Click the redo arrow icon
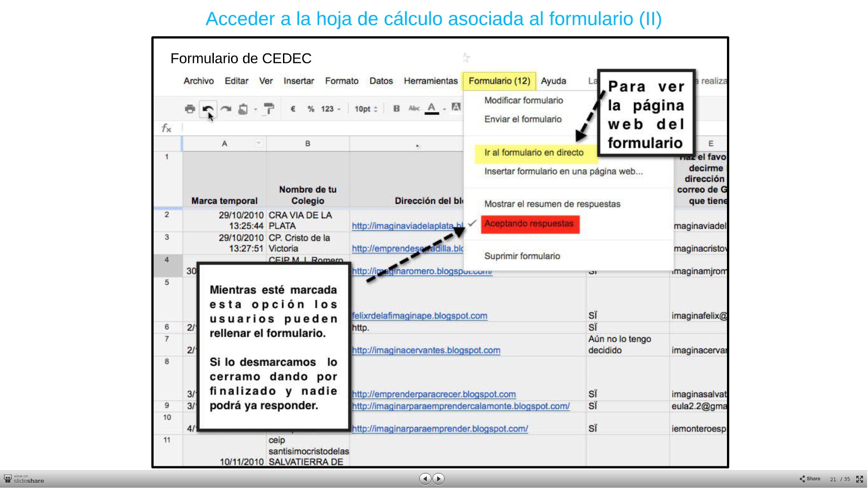868x488 pixels. [x=226, y=109]
